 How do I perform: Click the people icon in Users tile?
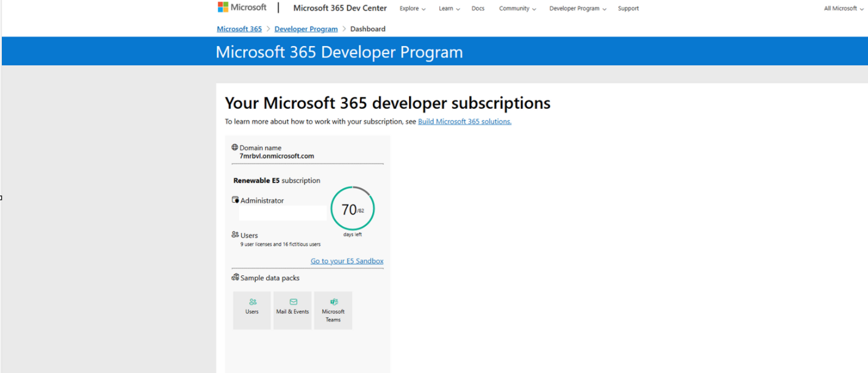(252, 302)
